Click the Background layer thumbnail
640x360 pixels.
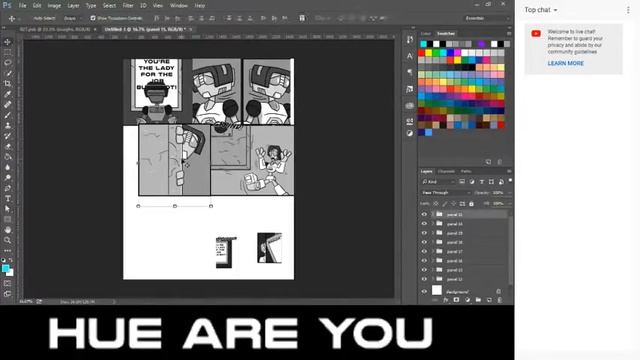[437, 291]
